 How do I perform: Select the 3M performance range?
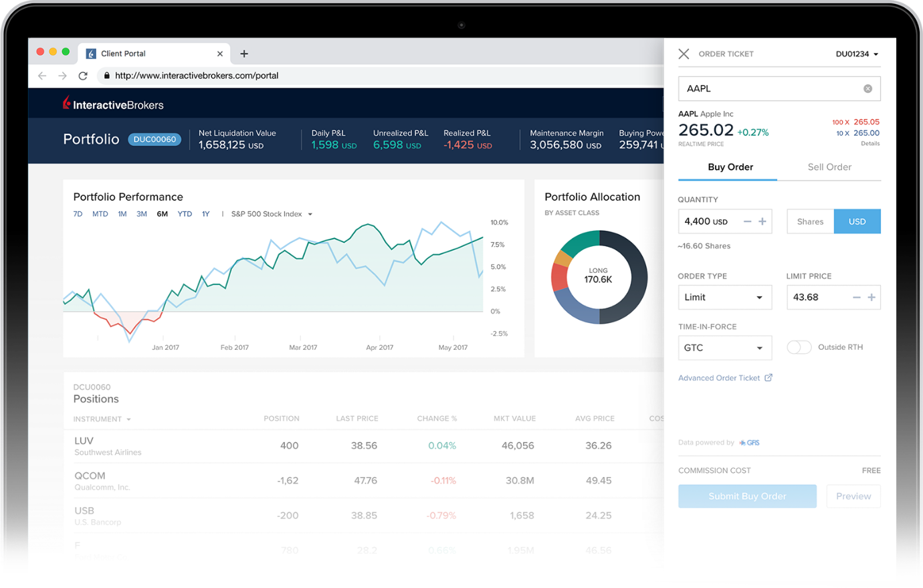point(142,214)
